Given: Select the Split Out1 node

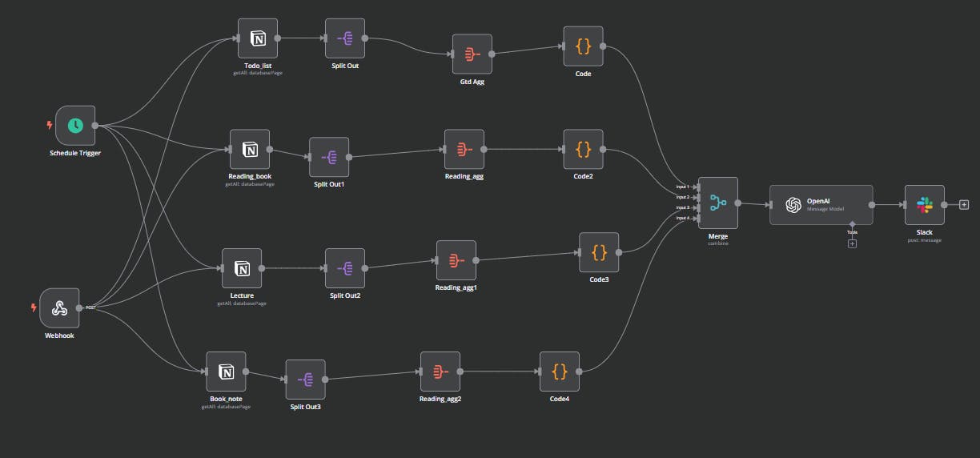Looking at the screenshot, I should (x=329, y=157).
